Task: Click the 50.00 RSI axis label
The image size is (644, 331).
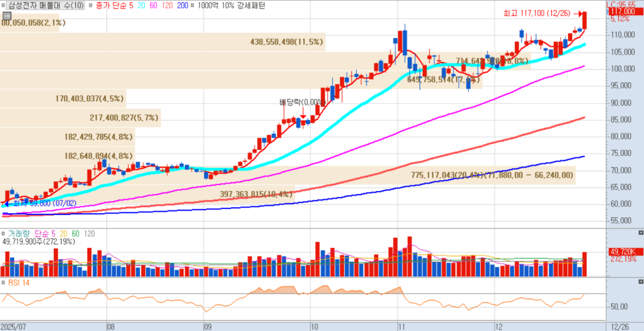Action: (x=619, y=307)
